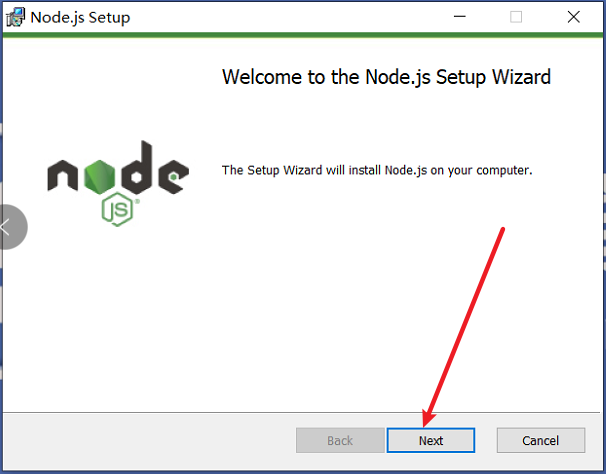This screenshot has width=606, height=474.
Task: Click the grayed-out maximize window button
Action: tap(516, 17)
